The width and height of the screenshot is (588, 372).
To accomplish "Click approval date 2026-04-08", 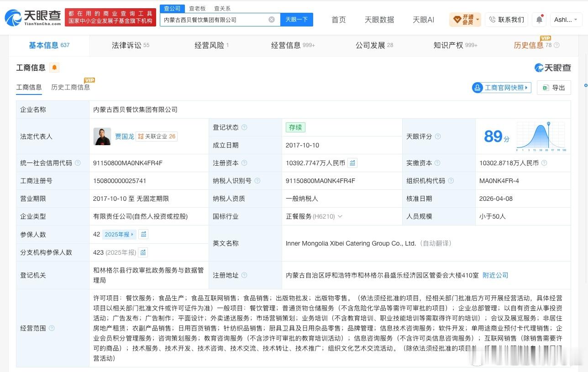I will coord(496,199).
